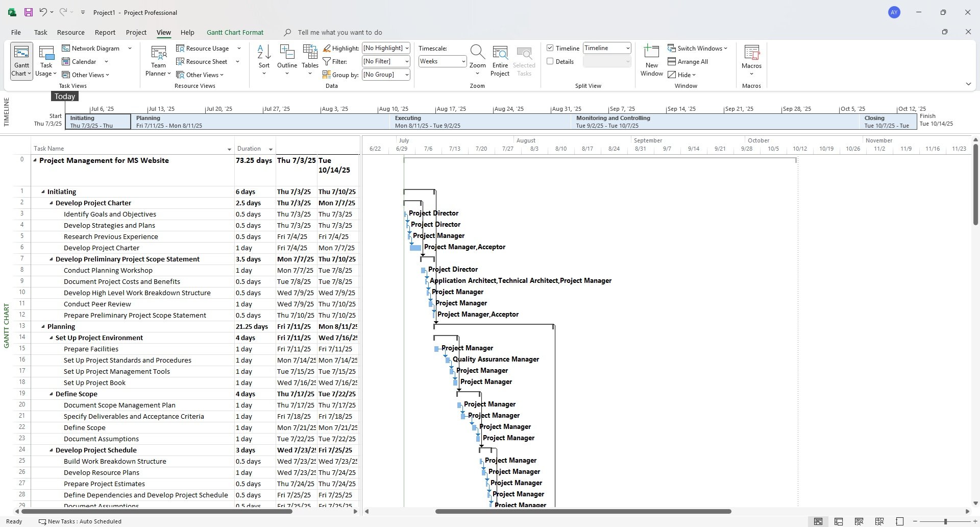Click the vertical scrollbar of the Gantt chart
The width and height of the screenshot is (980, 527).
(x=975, y=184)
